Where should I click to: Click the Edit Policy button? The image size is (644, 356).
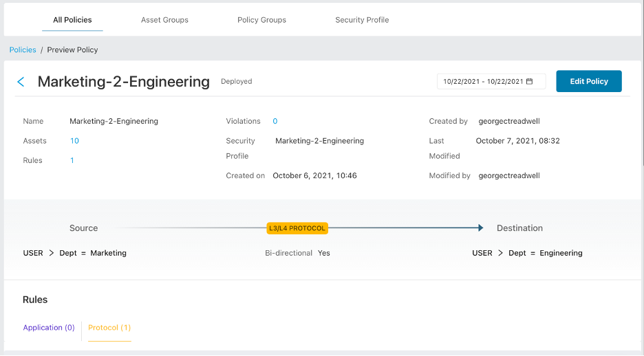[588, 81]
